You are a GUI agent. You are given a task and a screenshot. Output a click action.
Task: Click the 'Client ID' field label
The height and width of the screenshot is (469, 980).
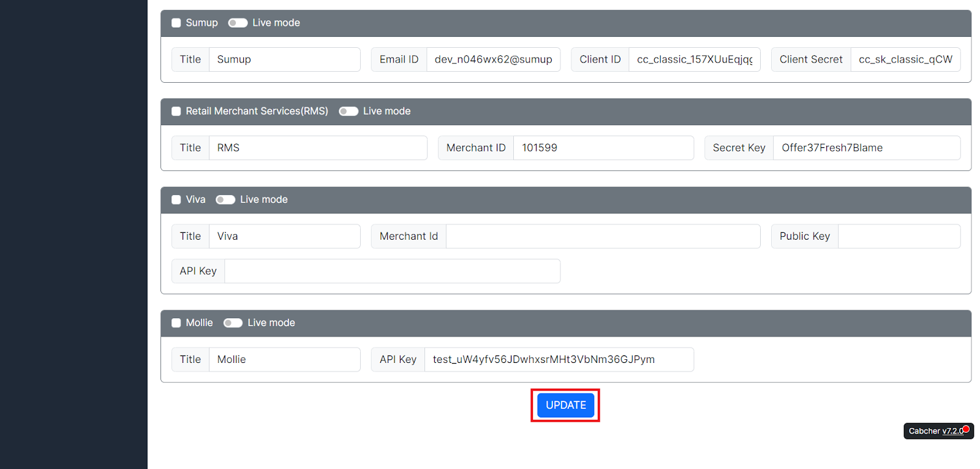[600, 59]
